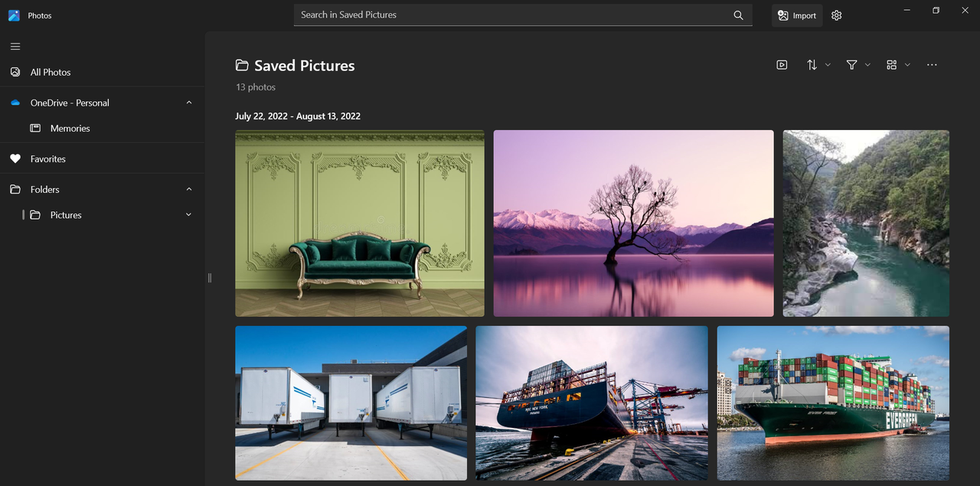Click the OneDrive cloud icon

coord(15,103)
